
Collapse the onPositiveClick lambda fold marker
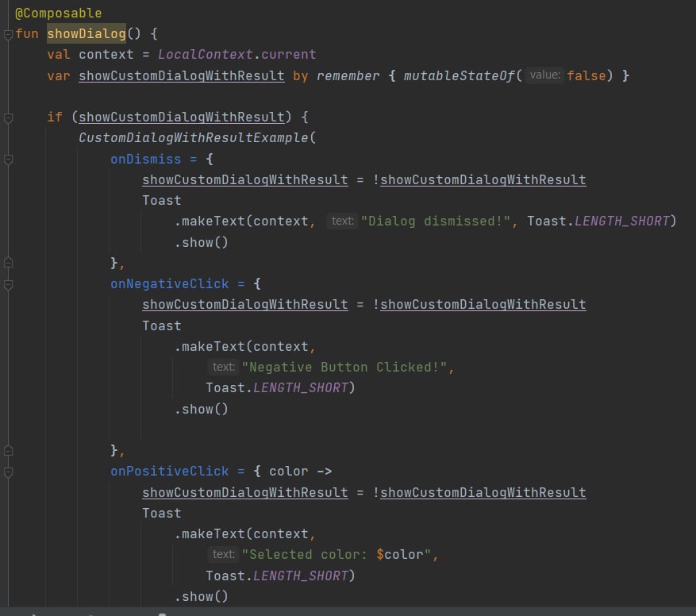[x=8, y=472]
